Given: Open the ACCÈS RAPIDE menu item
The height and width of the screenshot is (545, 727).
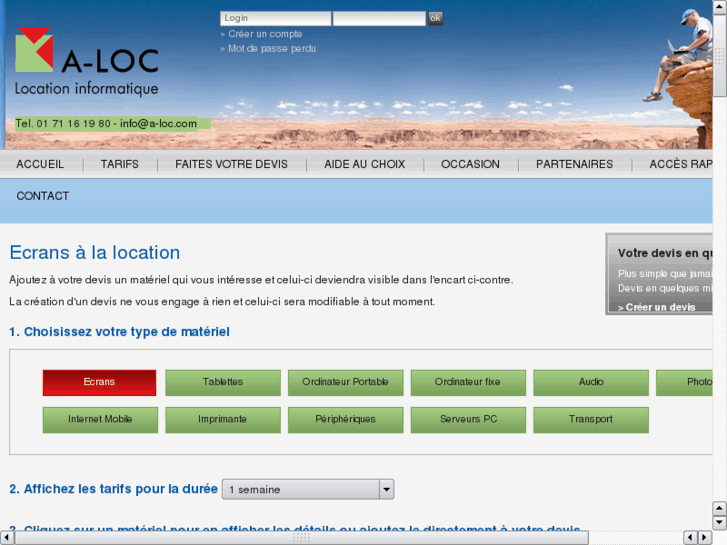Looking at the screenshot, I should (680, 164).
